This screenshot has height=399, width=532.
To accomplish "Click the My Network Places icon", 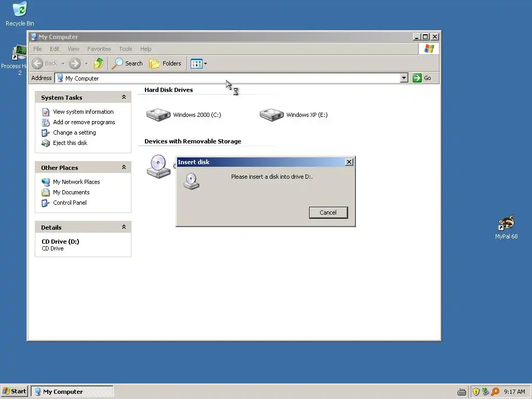I will tap(46, 182).
